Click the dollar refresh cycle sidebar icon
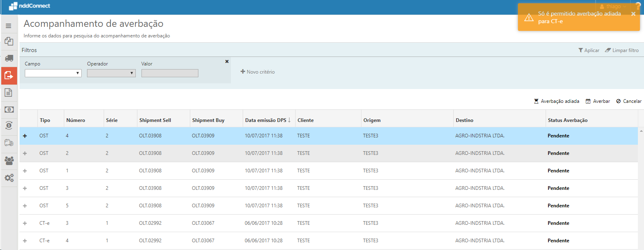 pos(9,125)
